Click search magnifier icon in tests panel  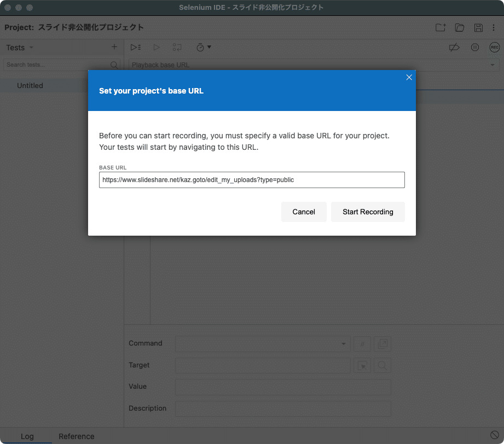tap(114, 65)
